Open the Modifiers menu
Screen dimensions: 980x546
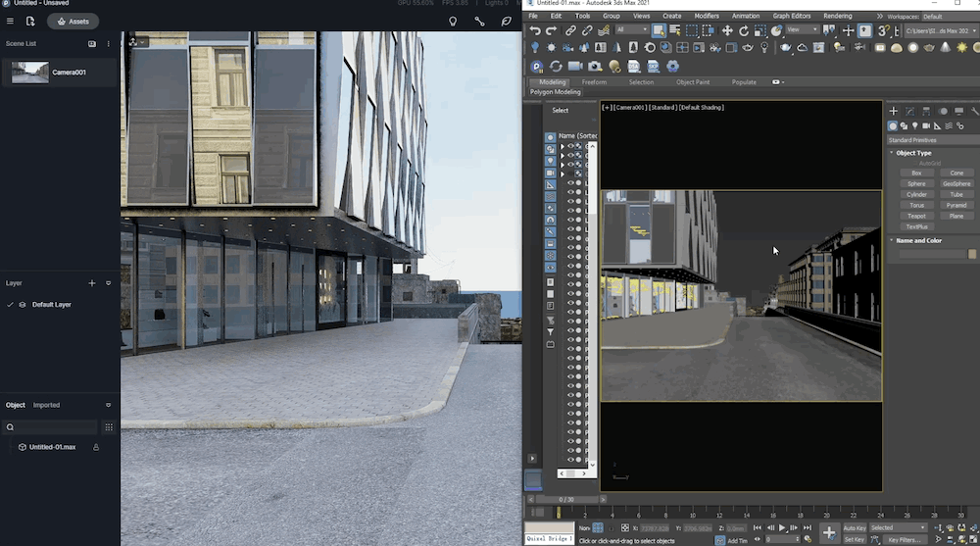(x=707, y=16)
